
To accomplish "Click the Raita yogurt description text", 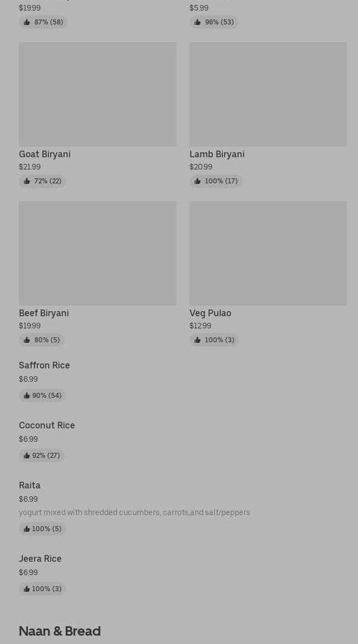I will (x=134, y=512).
